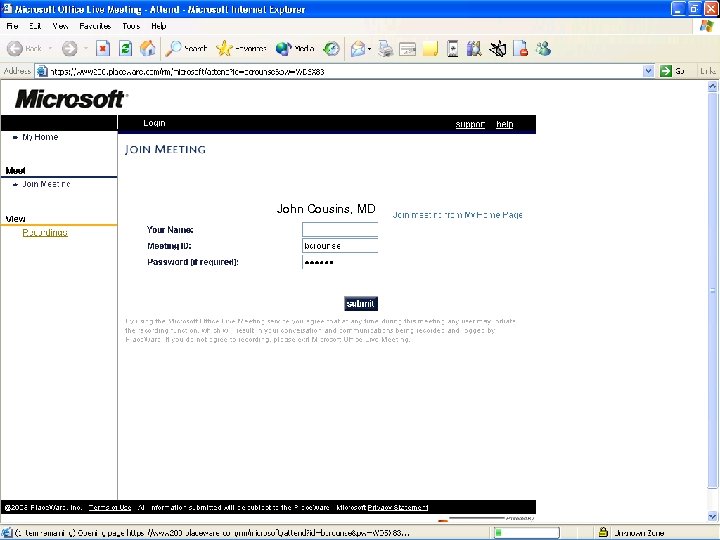720x540 pixels.
Task: Open the Privacy Statement link
Action: [398, 507]
